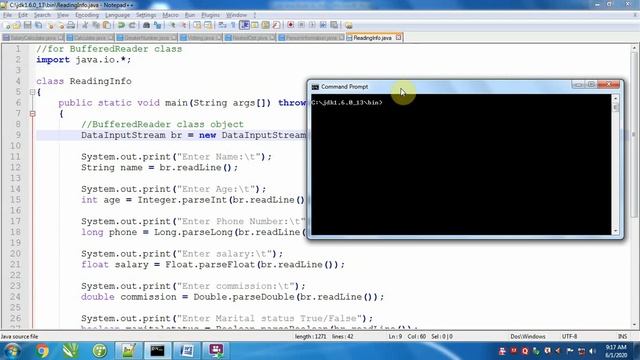Redo the edit using the Redo arrow
640x360 pixels.
click(x=132, y=25)
